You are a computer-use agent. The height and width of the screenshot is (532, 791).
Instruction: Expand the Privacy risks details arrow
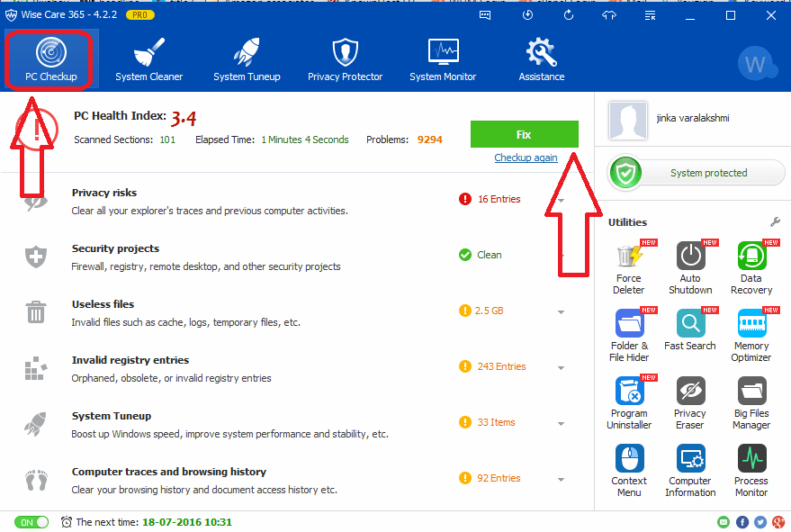coord(561,201)
